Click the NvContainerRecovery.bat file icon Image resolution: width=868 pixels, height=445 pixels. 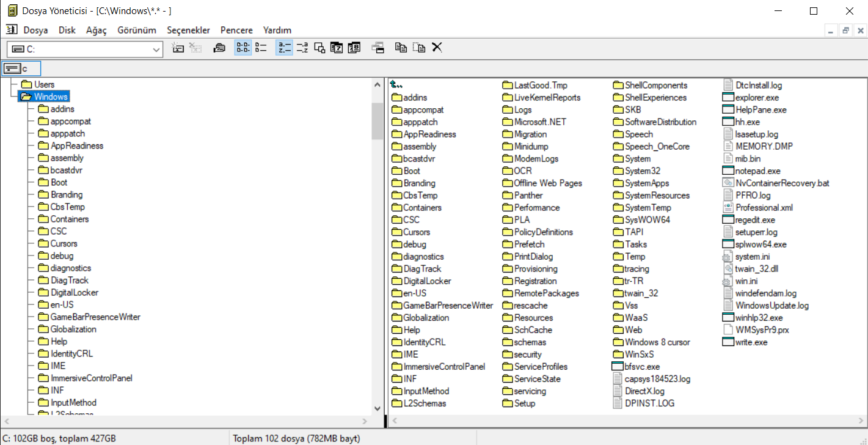pyautogui.click(x=728, y=183)
